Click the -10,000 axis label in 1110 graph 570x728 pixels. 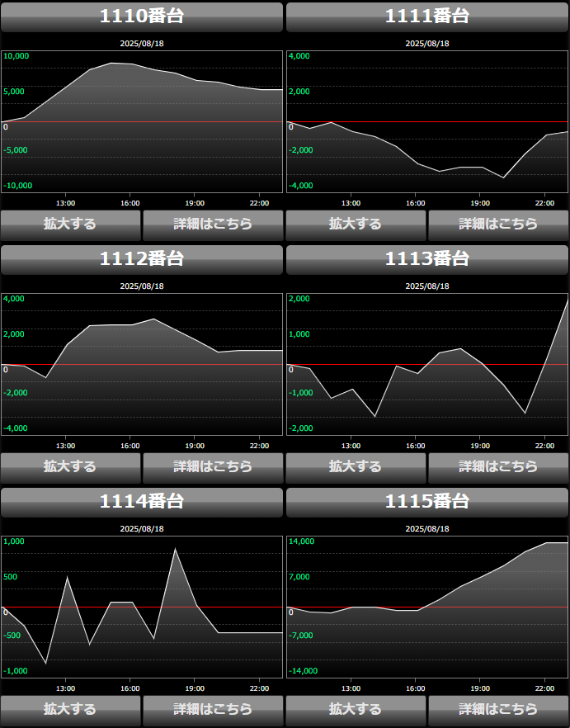[17, 186]
